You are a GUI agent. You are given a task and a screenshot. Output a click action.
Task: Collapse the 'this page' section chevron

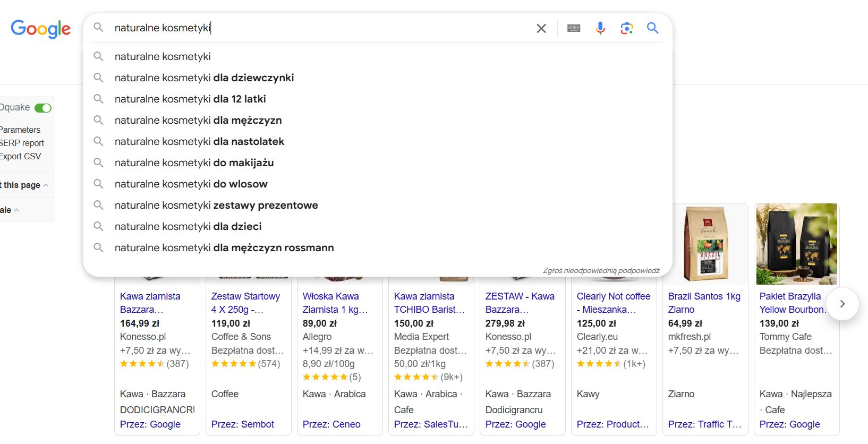(x=46, y=185)
